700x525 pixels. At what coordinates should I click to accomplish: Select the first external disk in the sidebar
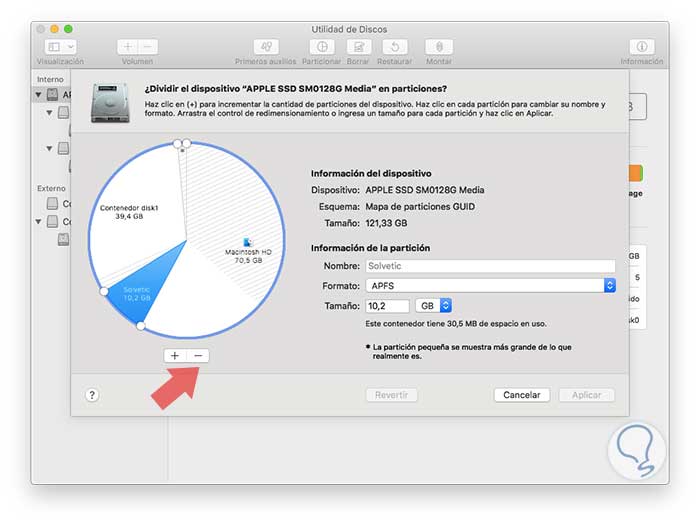[x=52, y=204]
